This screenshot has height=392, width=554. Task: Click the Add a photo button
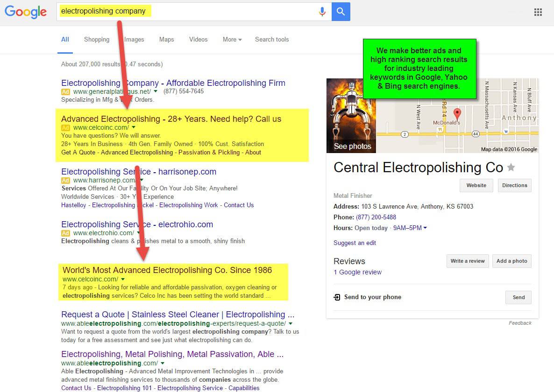click(x=512, y=261)
